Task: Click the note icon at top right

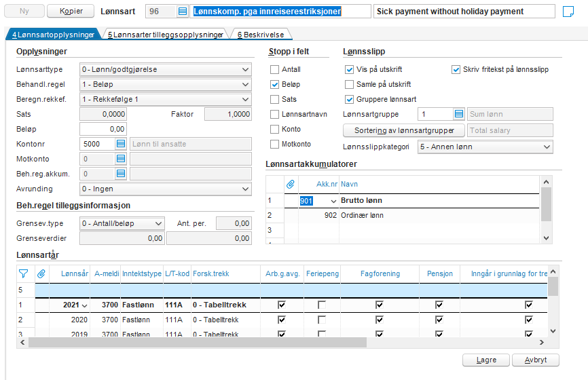Action: (x=568, y=12)
